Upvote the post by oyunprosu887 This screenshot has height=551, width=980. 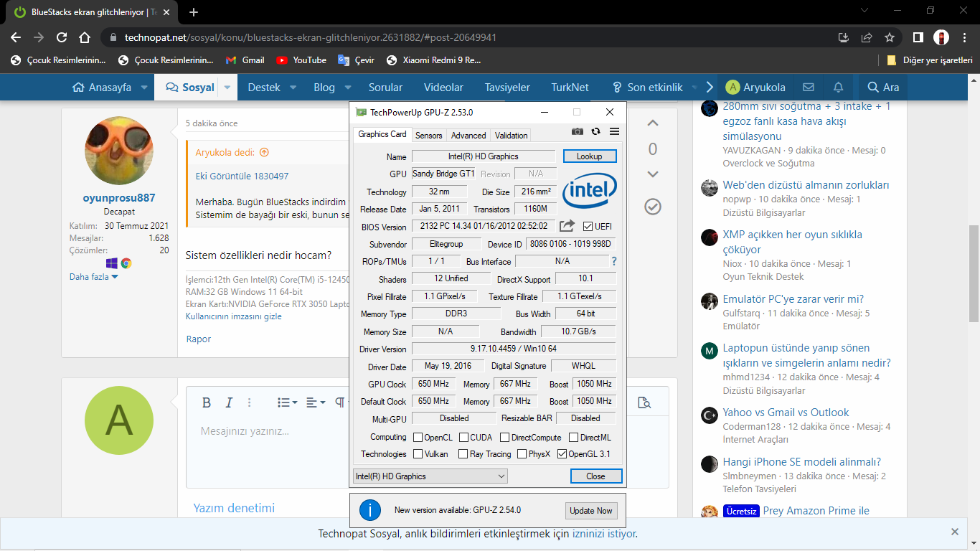coord(653,123)
